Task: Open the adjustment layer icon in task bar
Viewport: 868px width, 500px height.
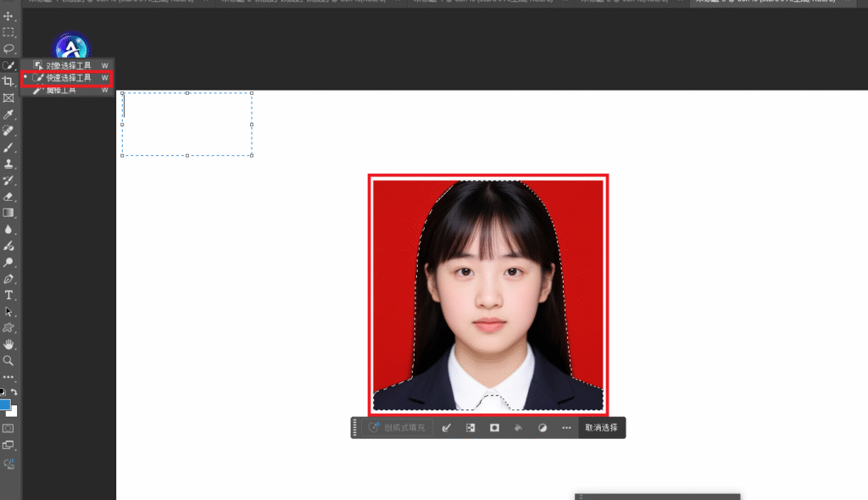Action: [x=542, y=428]
